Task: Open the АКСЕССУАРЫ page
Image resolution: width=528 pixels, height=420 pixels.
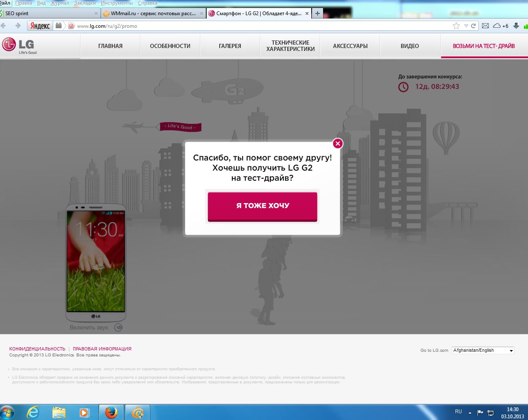Action: [350, 46]
